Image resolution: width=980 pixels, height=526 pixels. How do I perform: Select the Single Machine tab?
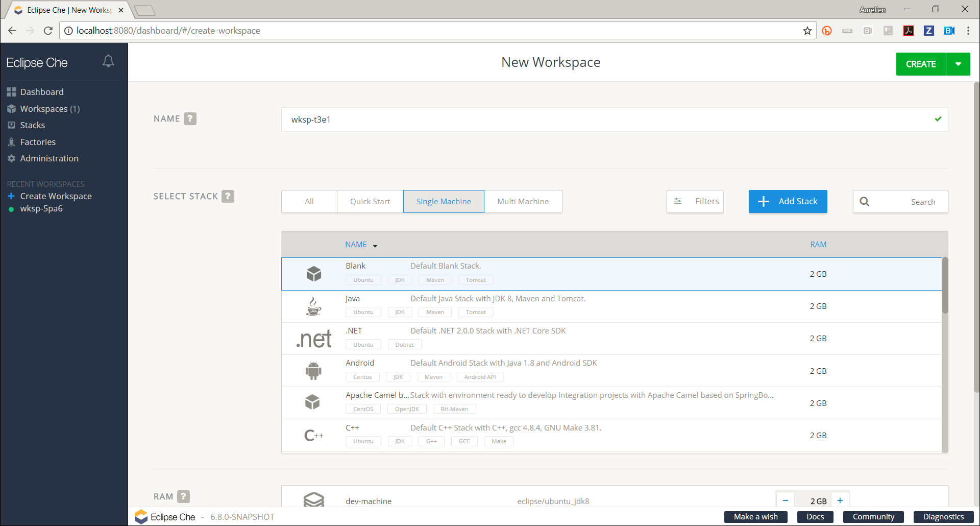[x=444, y=202]
